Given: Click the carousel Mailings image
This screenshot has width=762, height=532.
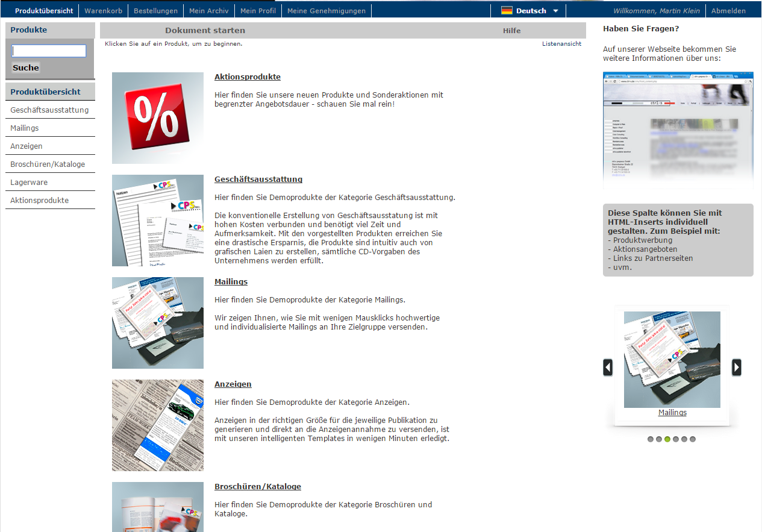Looking at the screenshot, I should pyautogui.click(x=672, y=360).
